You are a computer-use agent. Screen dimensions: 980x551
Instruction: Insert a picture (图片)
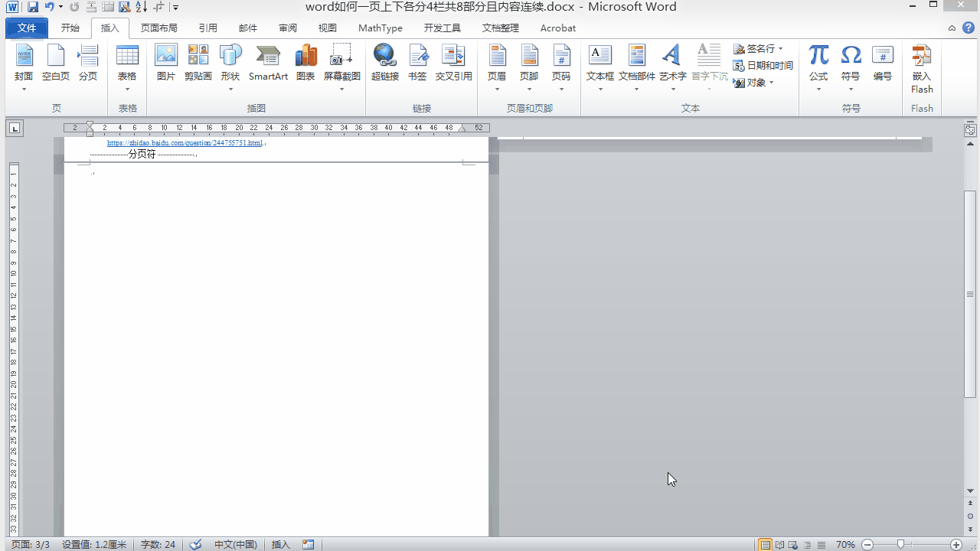click(166, 64)
